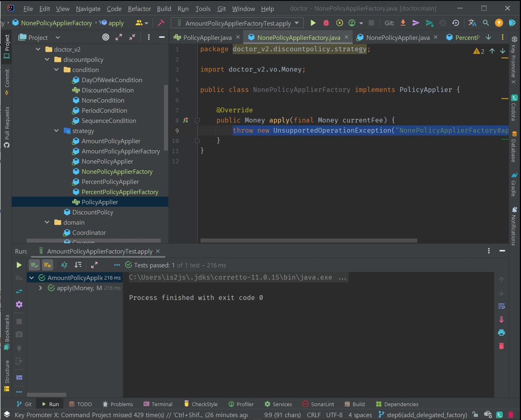Rerun the test with the green play icon in the Run panel

(x=19, y=265)
